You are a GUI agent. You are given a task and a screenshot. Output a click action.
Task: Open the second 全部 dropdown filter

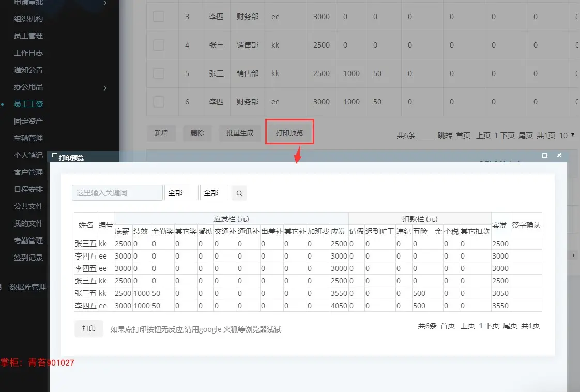214,193
